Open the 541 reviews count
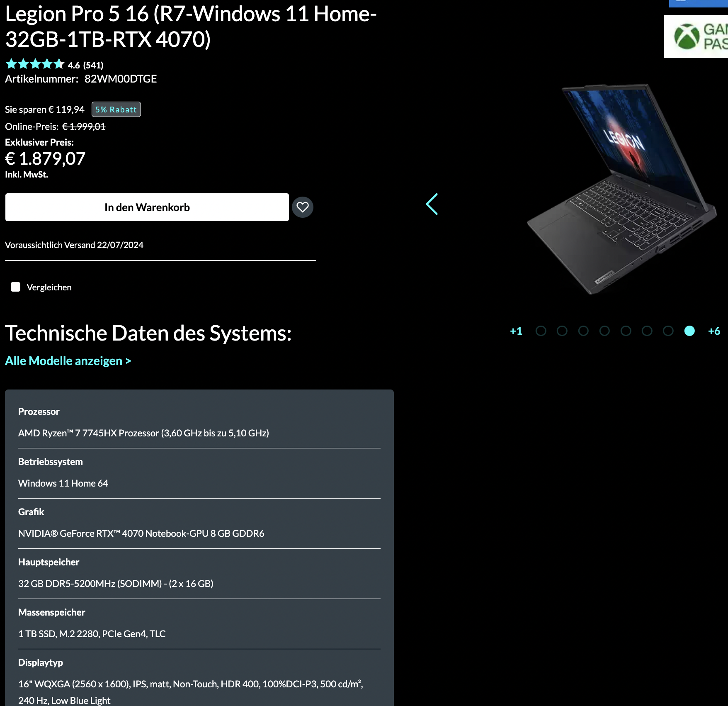 (x=93, y=65)
